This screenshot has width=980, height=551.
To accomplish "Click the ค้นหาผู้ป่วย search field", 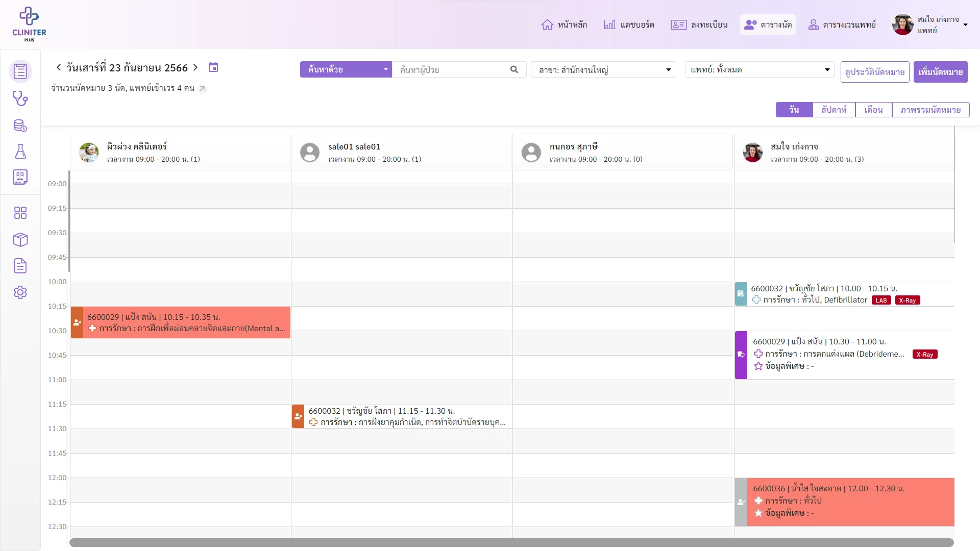I will point(452,69).
